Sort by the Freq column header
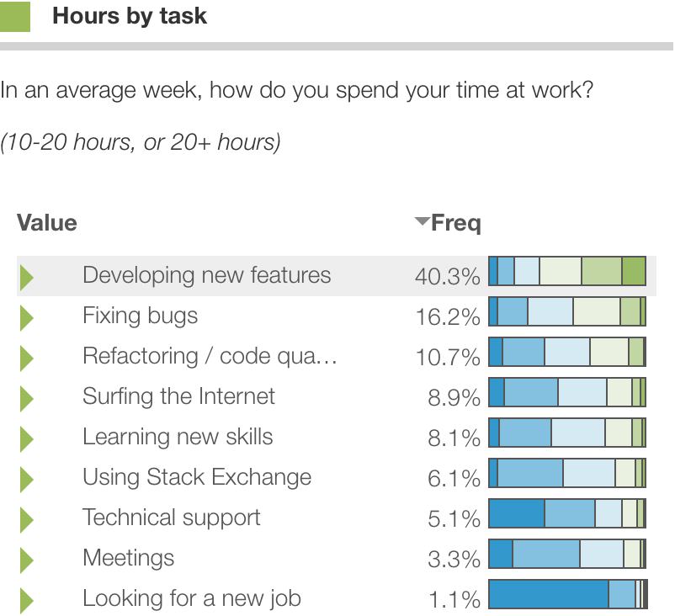675x616 pixels. 454,223
